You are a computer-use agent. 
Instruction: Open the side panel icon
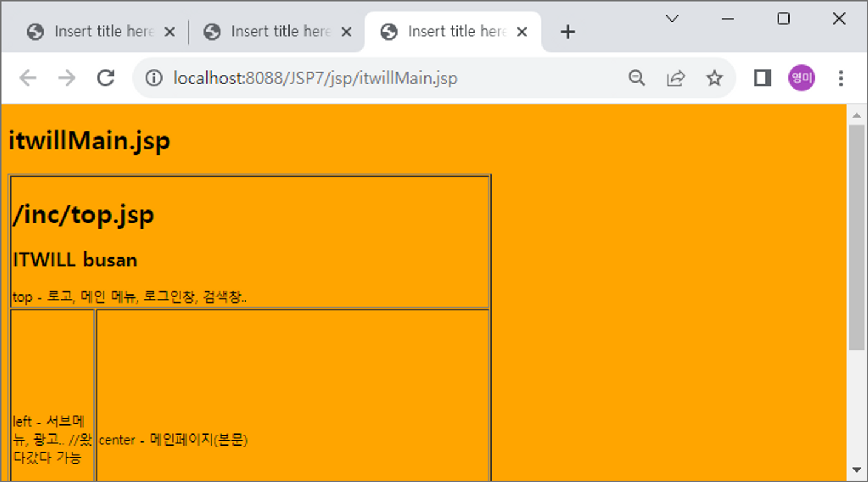[762, 78]
